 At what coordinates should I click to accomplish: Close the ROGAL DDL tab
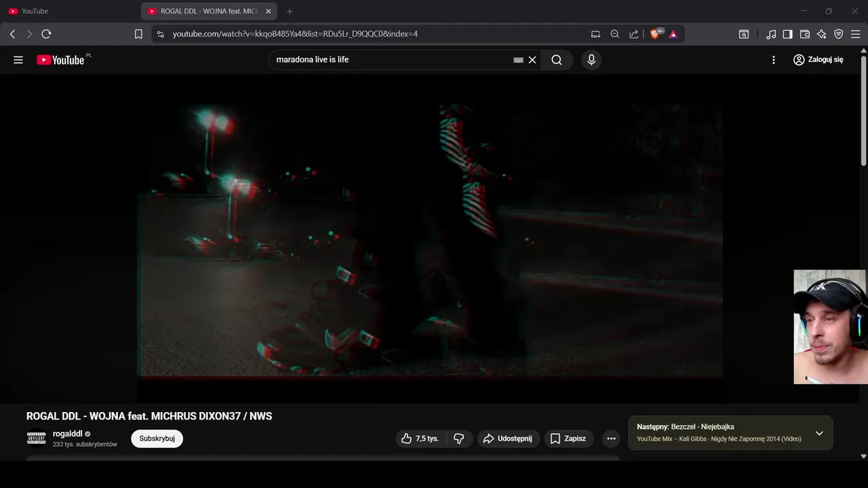pos(267,12)
